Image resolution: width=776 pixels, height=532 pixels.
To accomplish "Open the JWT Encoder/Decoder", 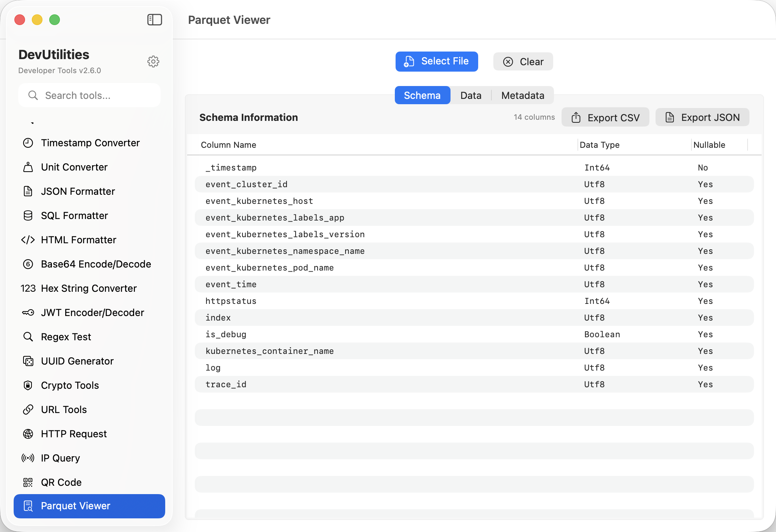I will pos(92,313).
